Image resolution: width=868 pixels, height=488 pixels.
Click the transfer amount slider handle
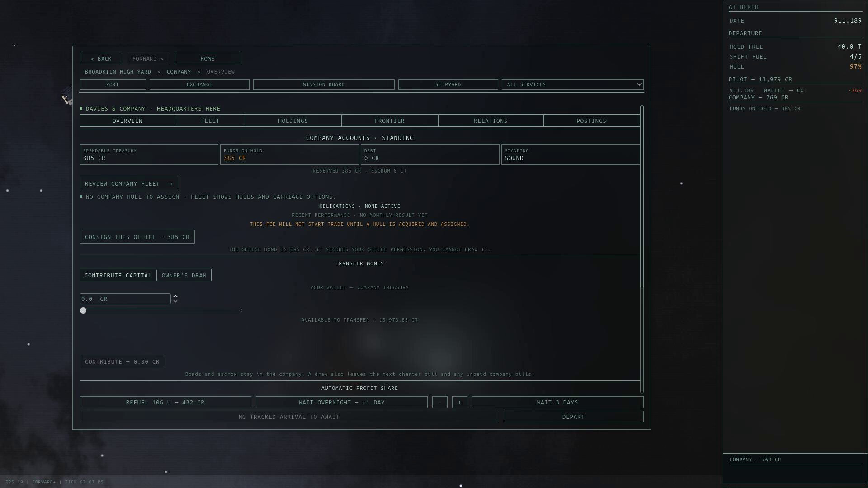tap(83, 310)
